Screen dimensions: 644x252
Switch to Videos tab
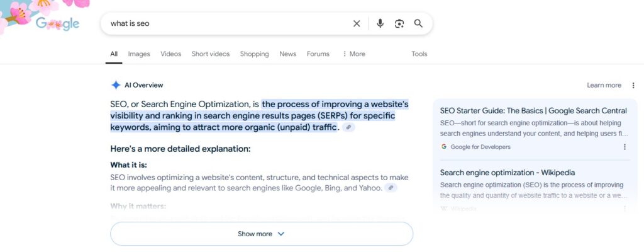(171, 54)
